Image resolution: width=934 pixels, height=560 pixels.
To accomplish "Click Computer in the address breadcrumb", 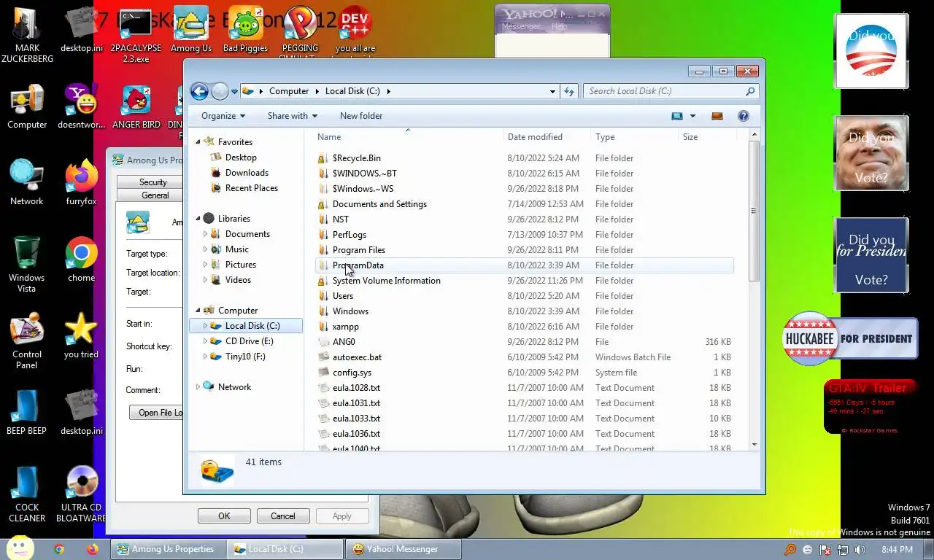I will (289, 91).
